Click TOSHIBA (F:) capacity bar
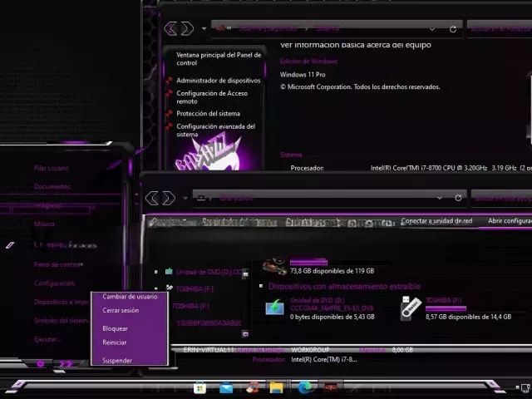 (x=446, y=308)
